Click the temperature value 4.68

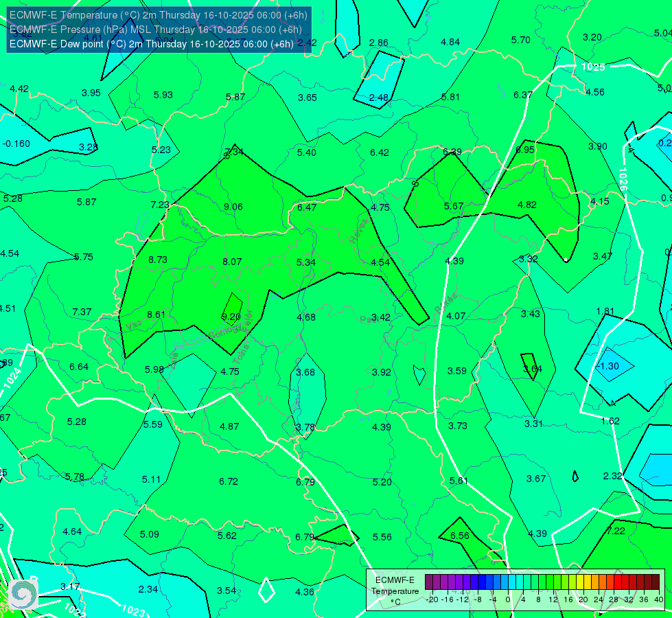point(306,317)
